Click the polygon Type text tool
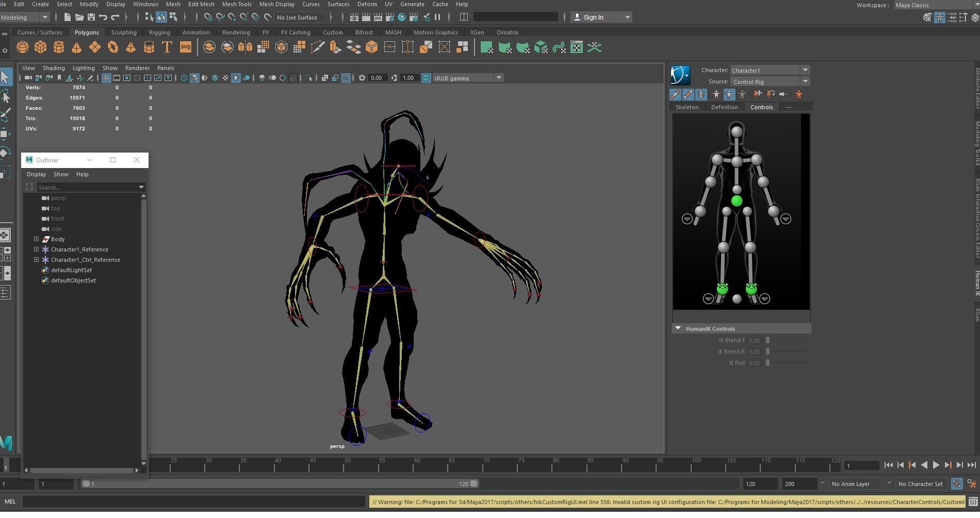 (x=167, y=47)
